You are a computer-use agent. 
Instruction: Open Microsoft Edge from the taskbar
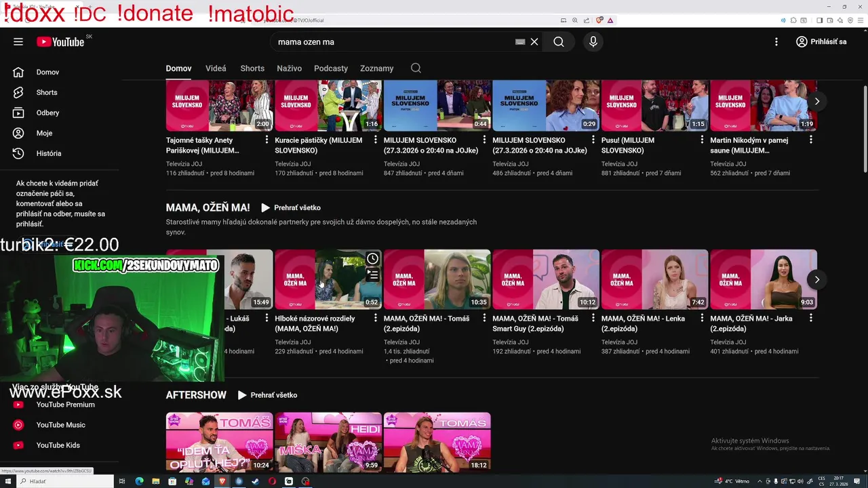coord(139,481)
